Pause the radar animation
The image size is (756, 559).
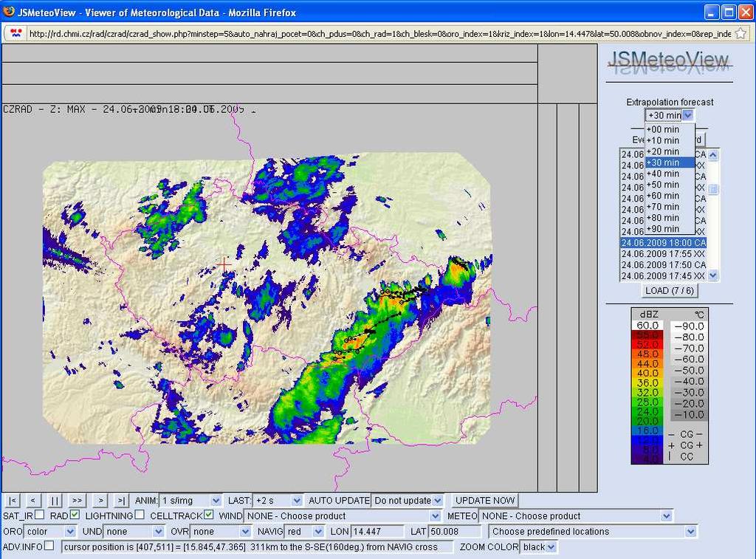[x=55, y=501]
